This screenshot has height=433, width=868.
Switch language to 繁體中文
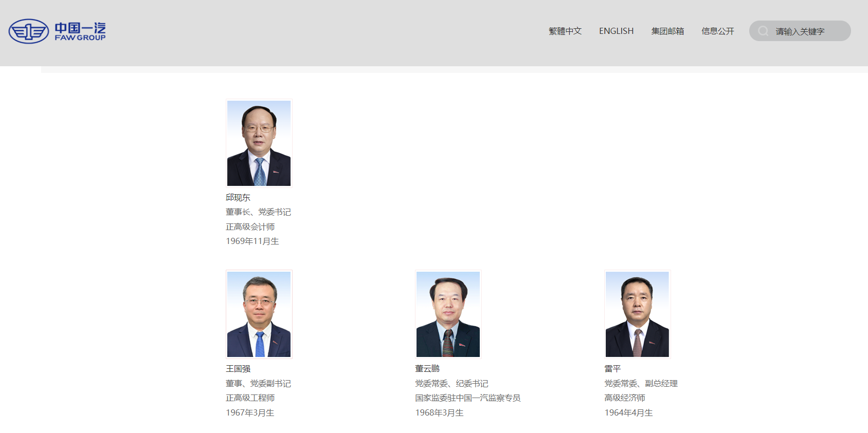[x=565, y=31]
